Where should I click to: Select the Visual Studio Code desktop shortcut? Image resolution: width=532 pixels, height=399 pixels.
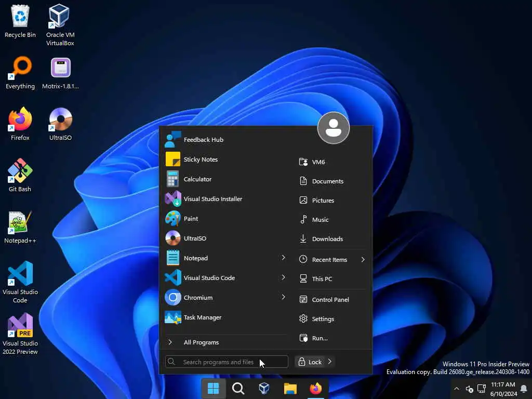coord(20,282)
